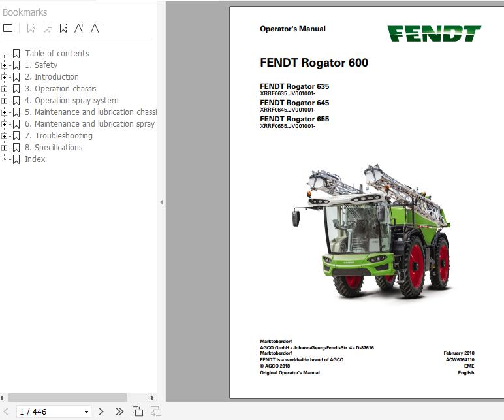Jump to the 2. Introduction section

[52, 77]
